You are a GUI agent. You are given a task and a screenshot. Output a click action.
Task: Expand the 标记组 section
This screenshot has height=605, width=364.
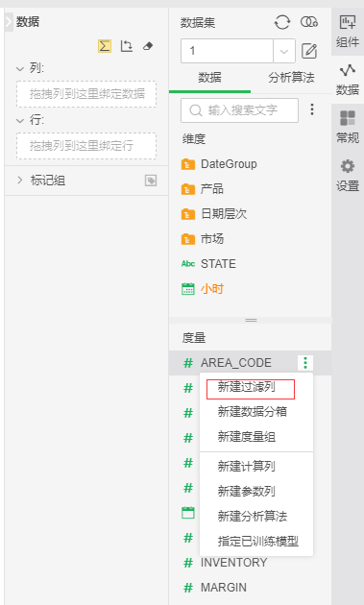click(x=20, y=181)
